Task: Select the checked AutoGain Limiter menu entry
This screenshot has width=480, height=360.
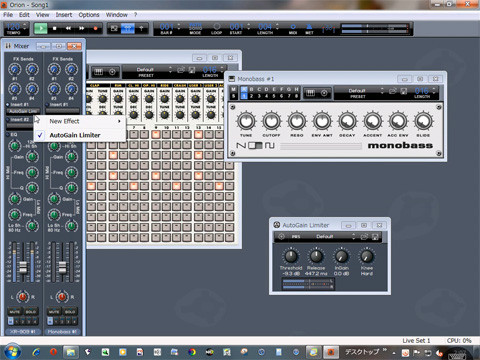Action: [80, 135]
